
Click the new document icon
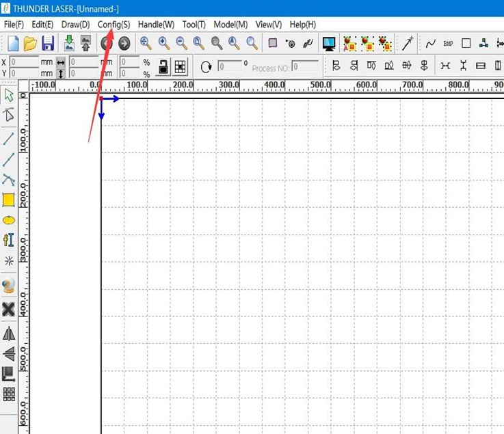pyautogui.click(x=13, y=44)
